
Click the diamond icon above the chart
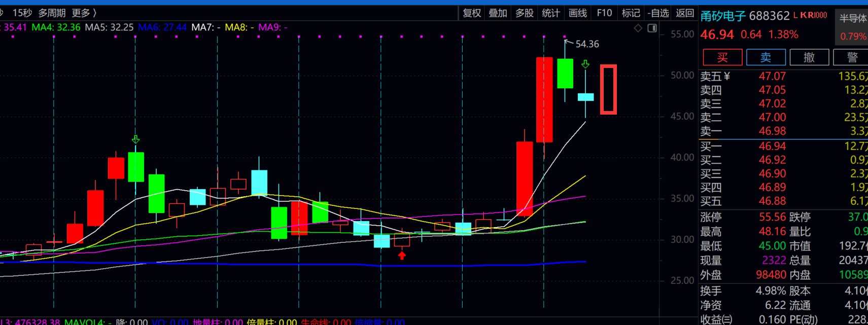tap(638, 28)
